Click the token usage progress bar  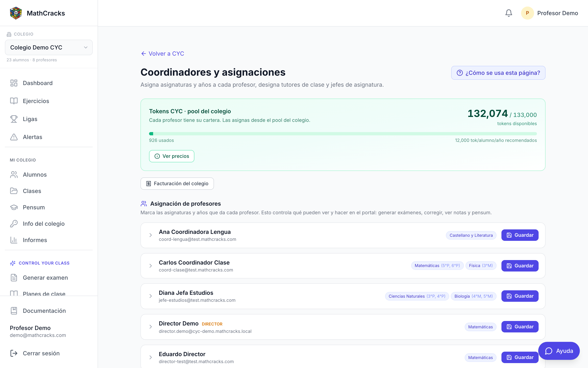click(x=343, y=134)
